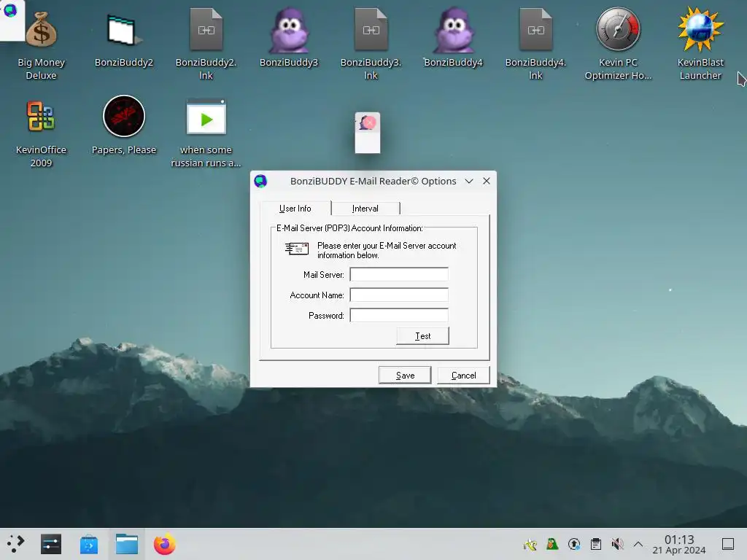This screenshot has width=747, height=560.
Task: Launch Firefox from the taskbar
Action: pyautogui.click(x=165, y=544)
